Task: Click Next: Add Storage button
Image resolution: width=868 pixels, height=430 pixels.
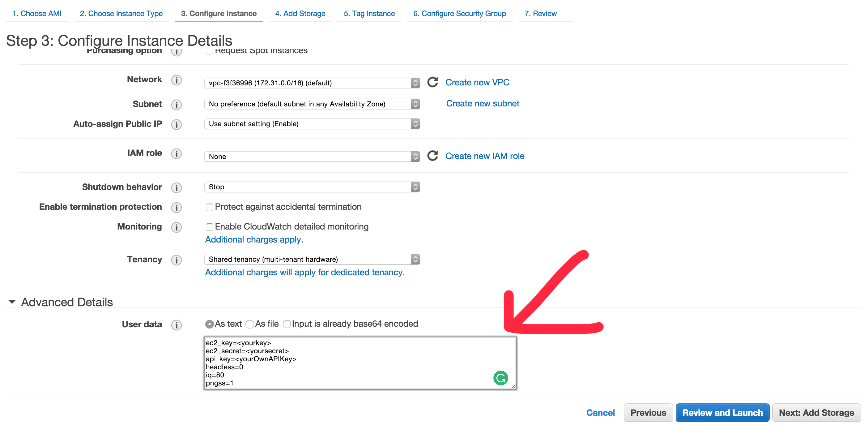Action: point(816,413)
